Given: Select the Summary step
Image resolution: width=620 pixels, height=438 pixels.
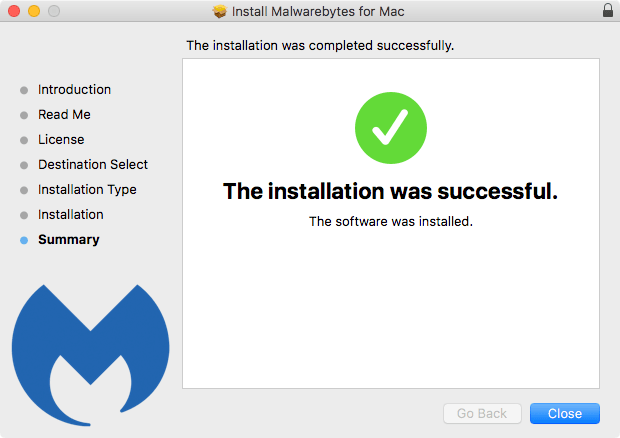Looking at the screenshot, I should (69, 240).
